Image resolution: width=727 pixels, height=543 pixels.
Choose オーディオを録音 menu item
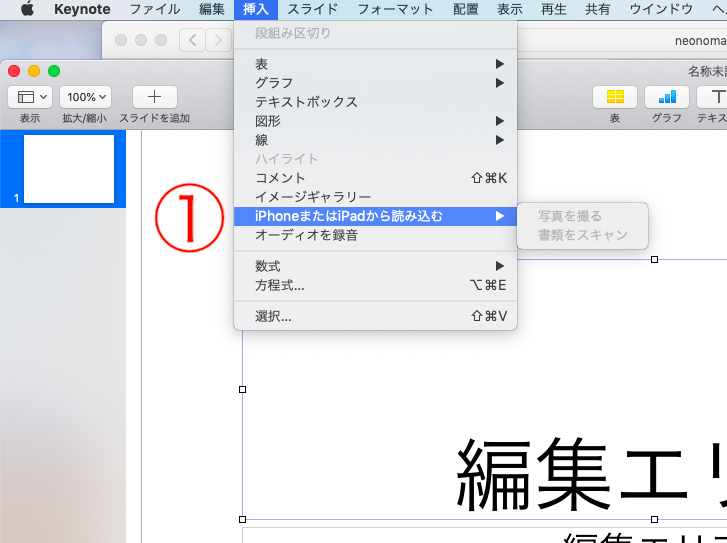[376, 235]
